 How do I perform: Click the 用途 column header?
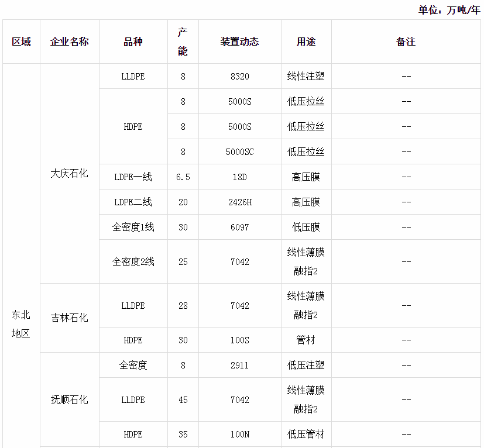[x=306, y=42]
